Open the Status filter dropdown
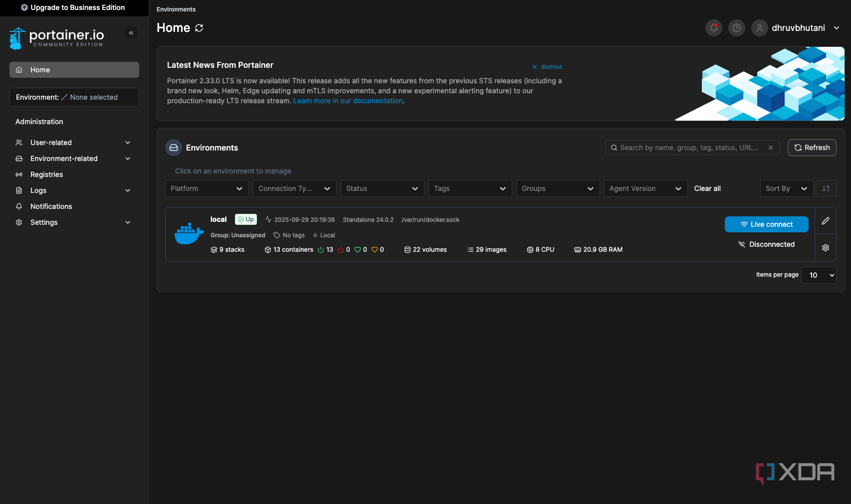 point(382,188)
